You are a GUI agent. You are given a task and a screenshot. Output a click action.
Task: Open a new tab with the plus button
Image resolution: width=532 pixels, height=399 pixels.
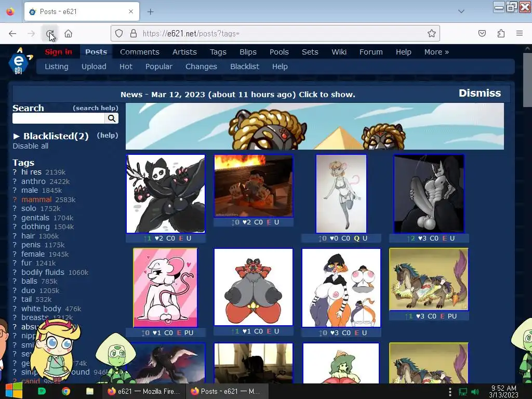pyautogui.click(x=151, y=12)
